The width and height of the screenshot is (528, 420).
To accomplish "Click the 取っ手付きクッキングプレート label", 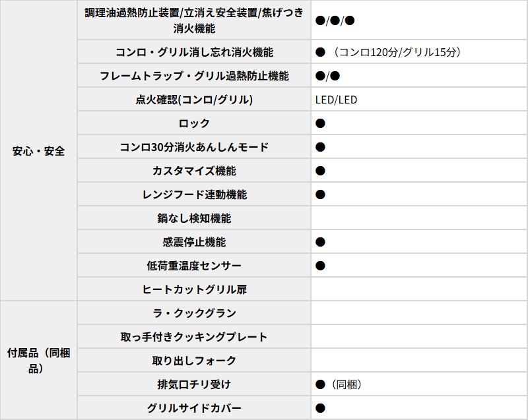I will coord(194,337).
